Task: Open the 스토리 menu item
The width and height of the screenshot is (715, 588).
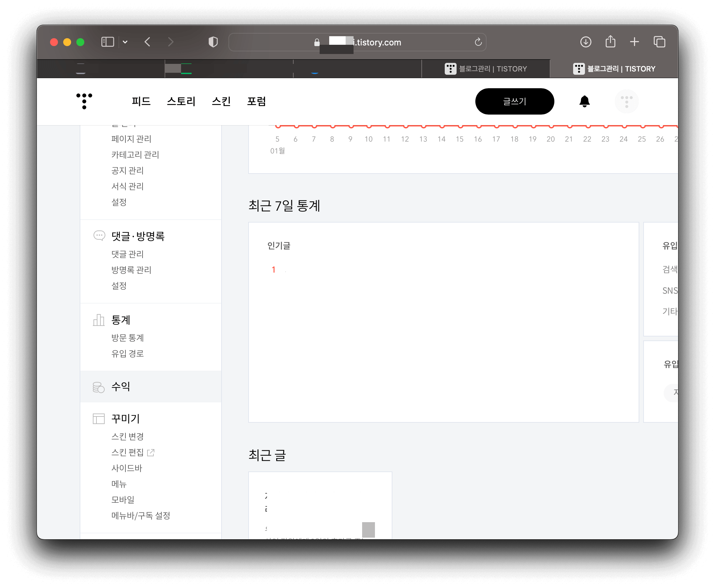Action: [x=181, y=101]
